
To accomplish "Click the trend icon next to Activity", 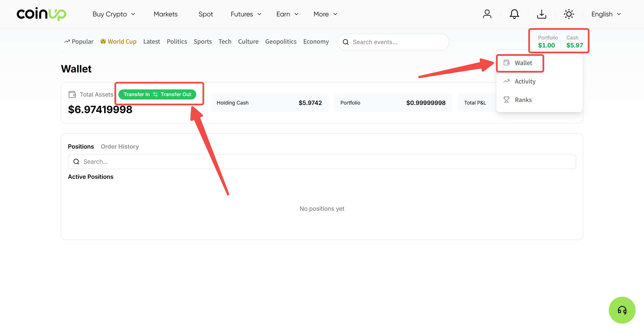I will tap(506, 81).
